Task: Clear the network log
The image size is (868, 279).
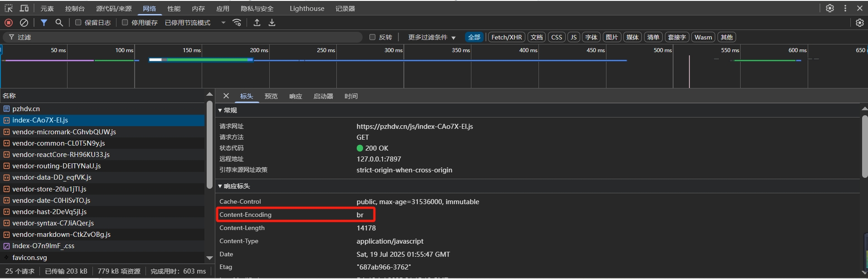Action: [24, 23]
